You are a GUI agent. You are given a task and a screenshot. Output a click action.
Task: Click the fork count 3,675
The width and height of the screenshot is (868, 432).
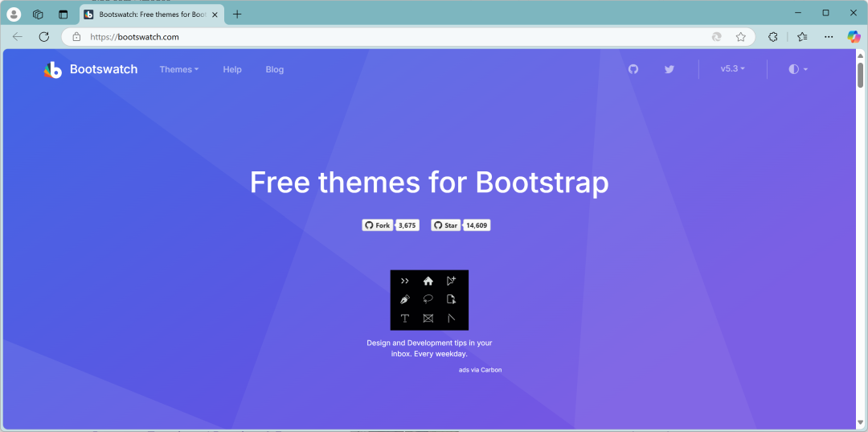click(407, 225)
